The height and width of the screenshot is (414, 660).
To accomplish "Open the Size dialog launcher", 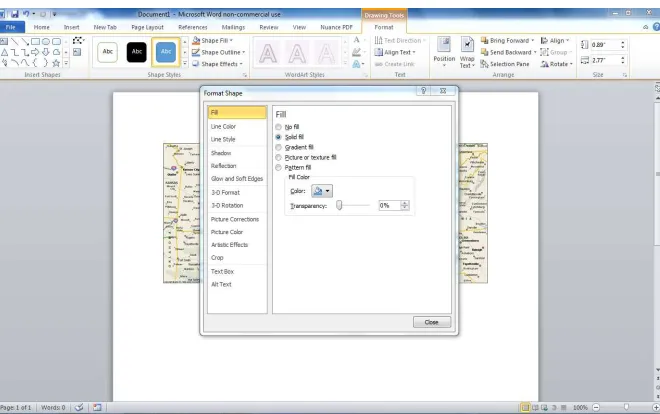I will [625, 75].
